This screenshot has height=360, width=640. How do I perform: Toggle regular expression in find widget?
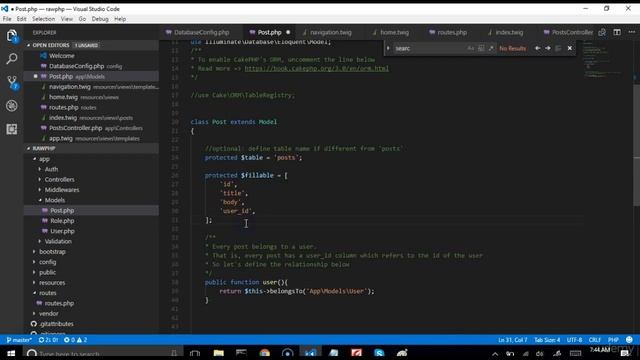click(491, 48)
